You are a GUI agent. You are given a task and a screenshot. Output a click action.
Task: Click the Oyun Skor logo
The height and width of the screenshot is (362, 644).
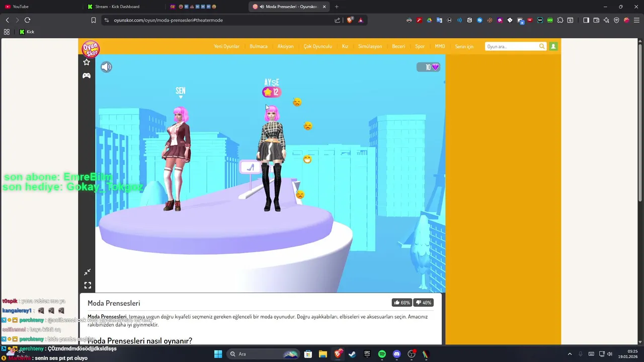tap(91, 49)
